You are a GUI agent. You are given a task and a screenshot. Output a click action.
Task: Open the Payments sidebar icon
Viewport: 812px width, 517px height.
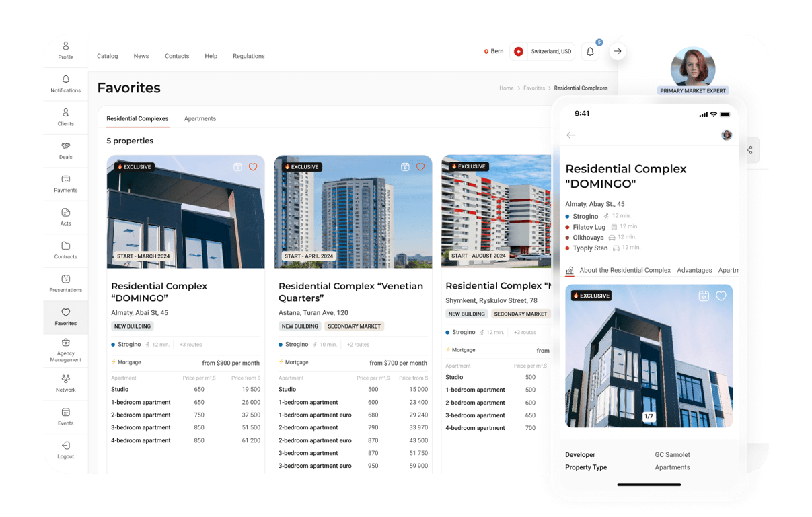click(x=65, y=183)
